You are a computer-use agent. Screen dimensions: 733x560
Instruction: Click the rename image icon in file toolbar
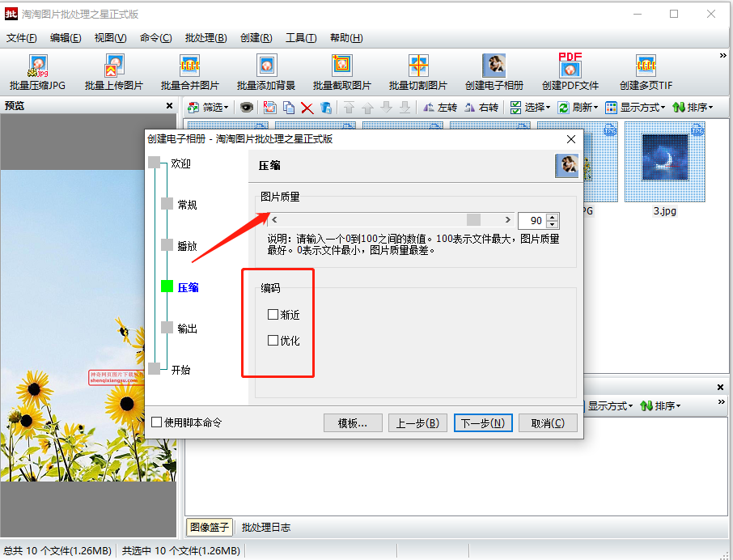[269, 108]
